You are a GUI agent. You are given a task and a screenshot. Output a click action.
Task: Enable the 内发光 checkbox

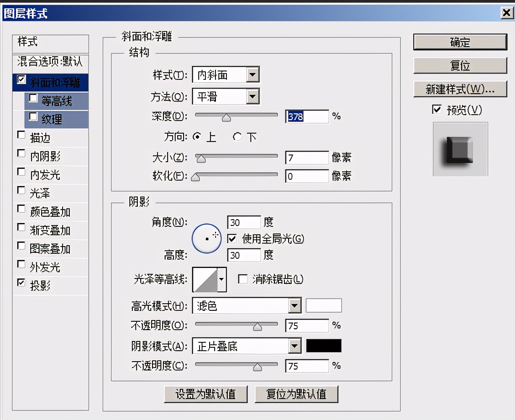pyautogui.click(x=21, y=172)
